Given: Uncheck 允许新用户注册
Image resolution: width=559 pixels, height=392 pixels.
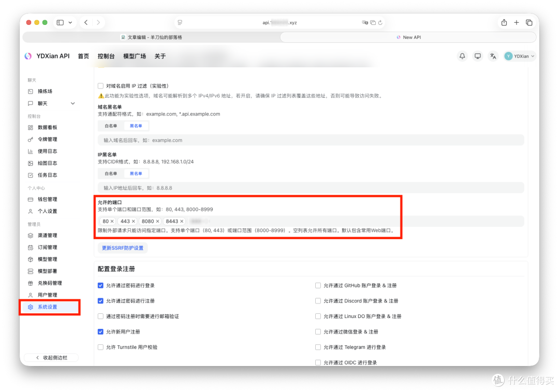Looking at the screenshot, I should [x=100, y=332].
